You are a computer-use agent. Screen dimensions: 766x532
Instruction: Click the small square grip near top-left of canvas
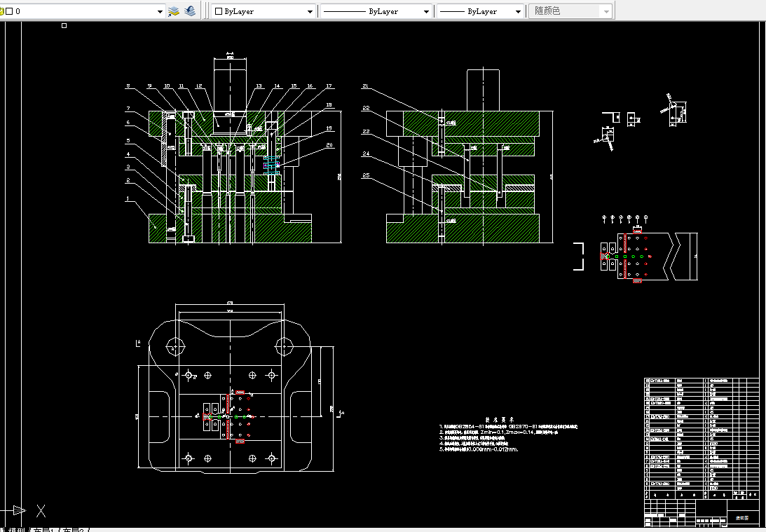pyautogui.click(x=64, y=25)
